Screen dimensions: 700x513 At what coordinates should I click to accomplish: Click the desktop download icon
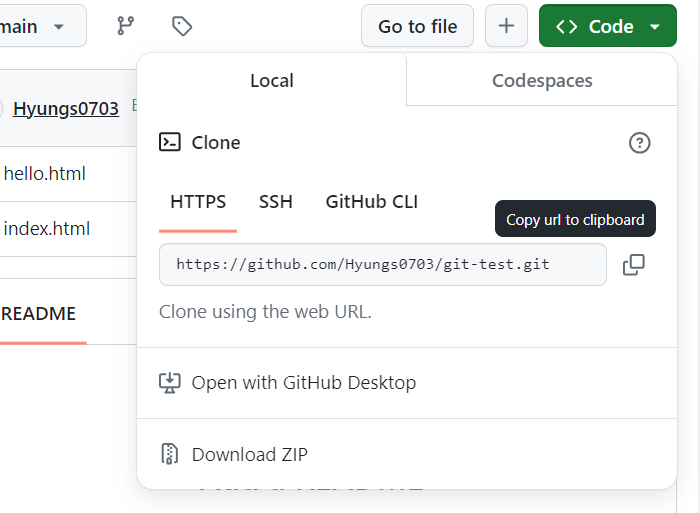tap(170, 383)
